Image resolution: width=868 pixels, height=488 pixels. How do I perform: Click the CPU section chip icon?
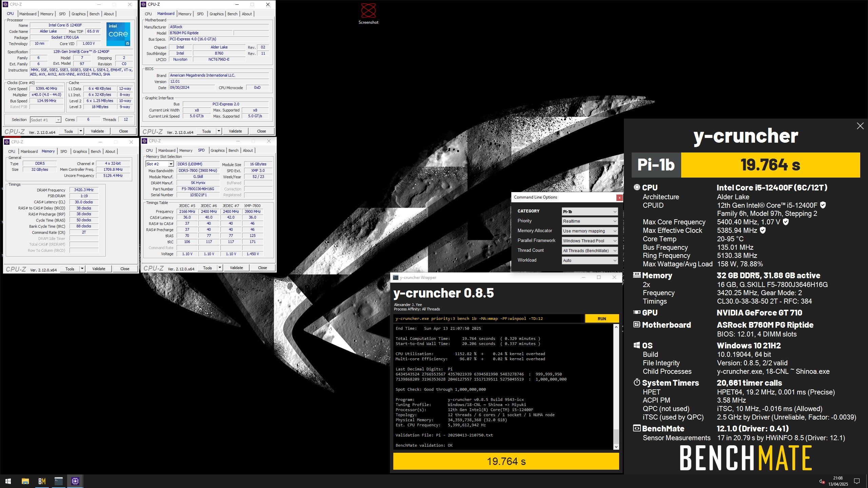(x=637, y=187)
